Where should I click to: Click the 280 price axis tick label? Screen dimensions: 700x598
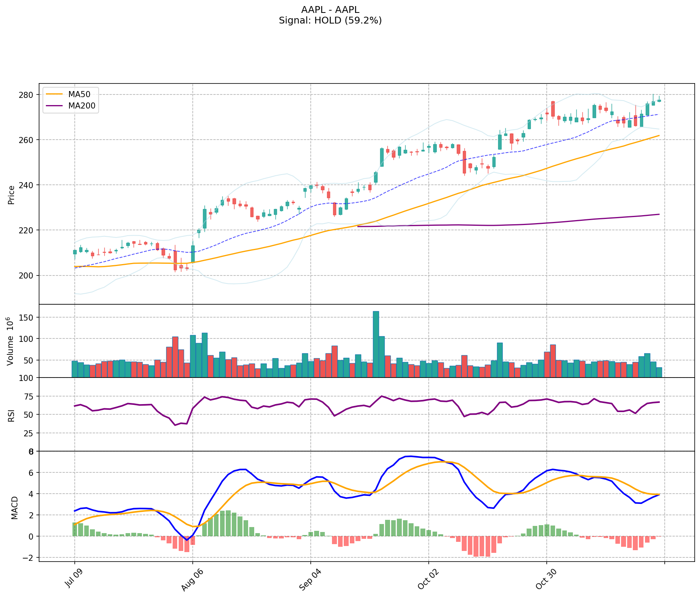click(x=27, y=94)
